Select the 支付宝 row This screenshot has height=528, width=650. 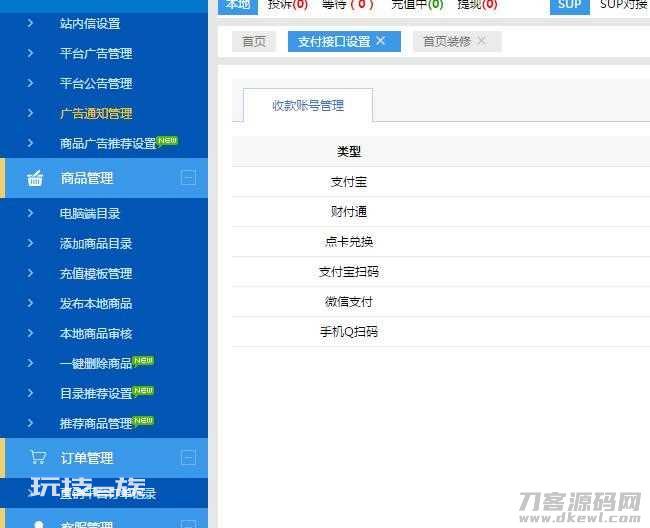pyautogui.click(x=441, y=182)
